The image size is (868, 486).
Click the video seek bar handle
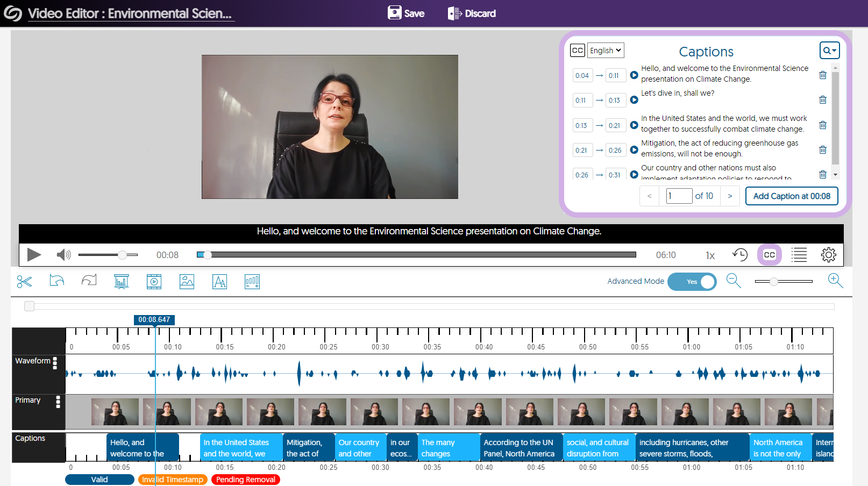point(207,255)
